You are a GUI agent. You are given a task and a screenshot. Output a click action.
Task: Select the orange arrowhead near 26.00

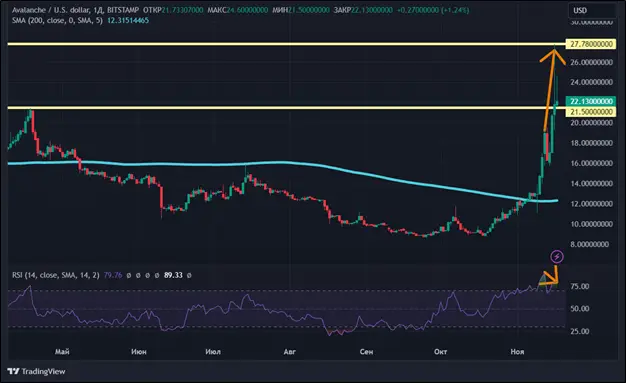click(553, 56)
